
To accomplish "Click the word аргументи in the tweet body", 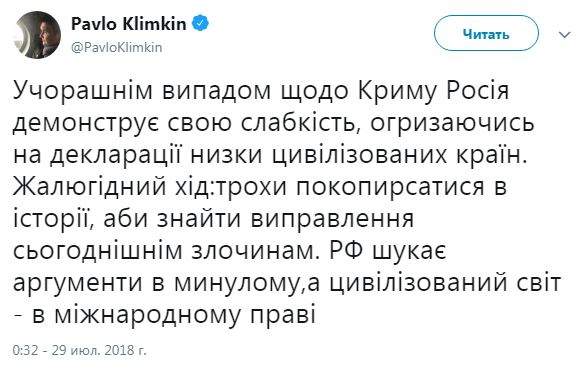I will (x=77, y=284).
